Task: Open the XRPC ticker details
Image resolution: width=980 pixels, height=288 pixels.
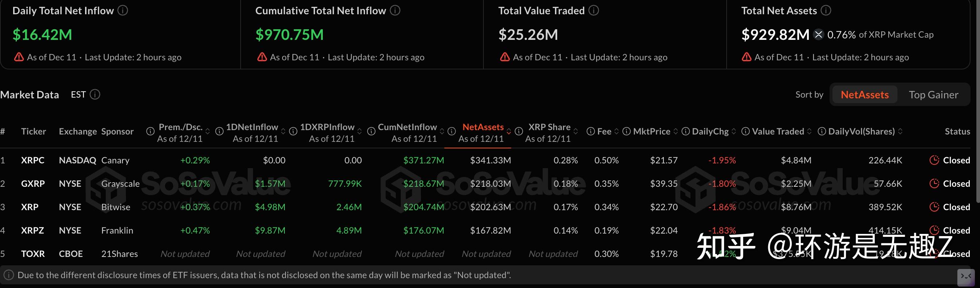Action: click(33, 160)
